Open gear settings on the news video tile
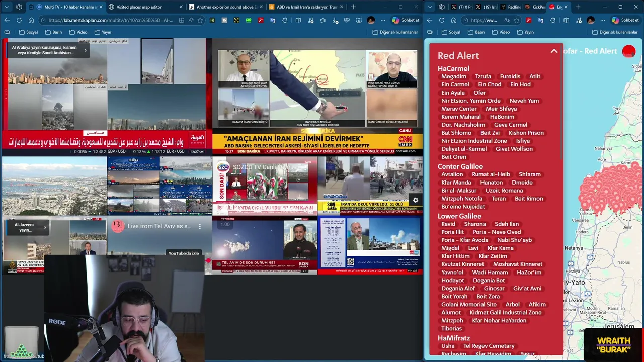 click(415, 200)
